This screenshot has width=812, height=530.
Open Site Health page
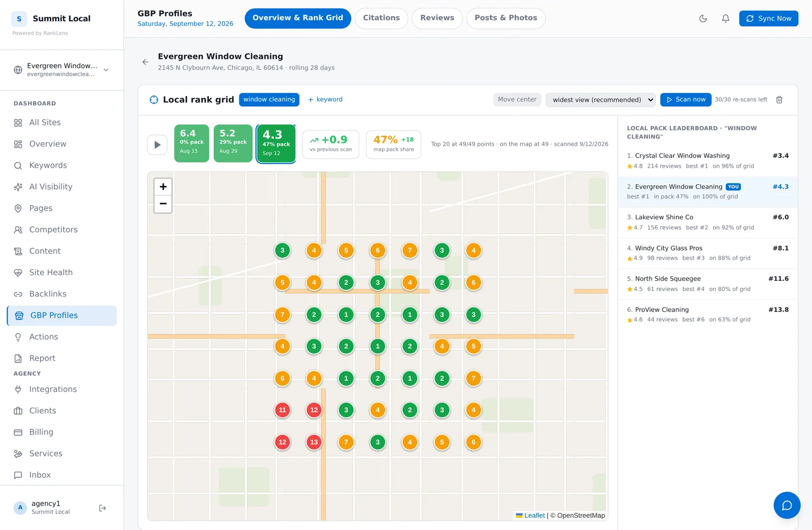[x=62, y=273]
